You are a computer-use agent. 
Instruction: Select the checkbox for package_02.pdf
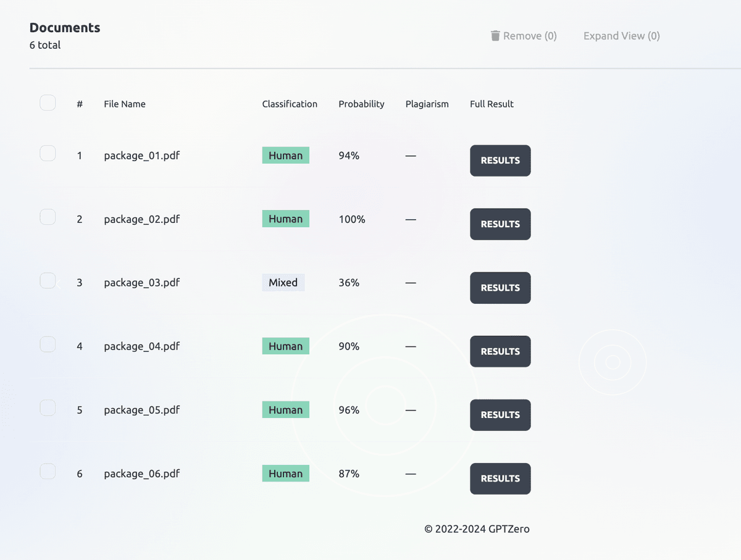click(48, 217)
